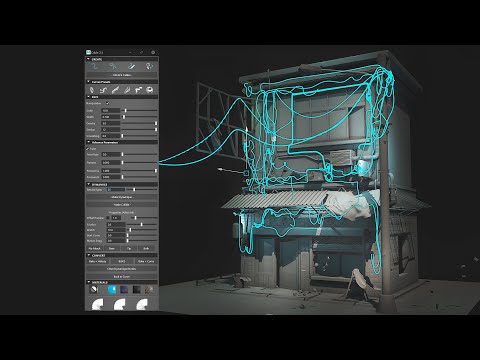Click the highlighted input field under DYNAMICS header
This screenshot has height=360, width=480.
pyautogui.click(x=116, y=190)
